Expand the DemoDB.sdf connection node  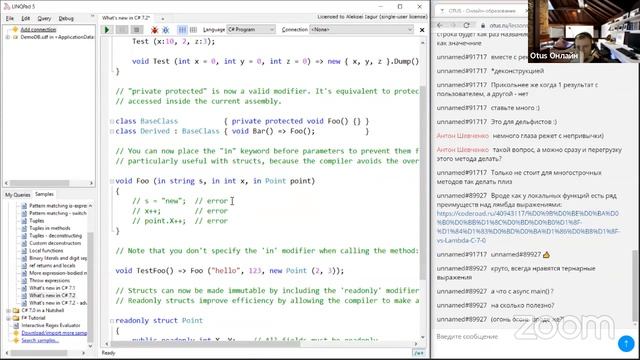pyautogui.click(x=7, y=37)
